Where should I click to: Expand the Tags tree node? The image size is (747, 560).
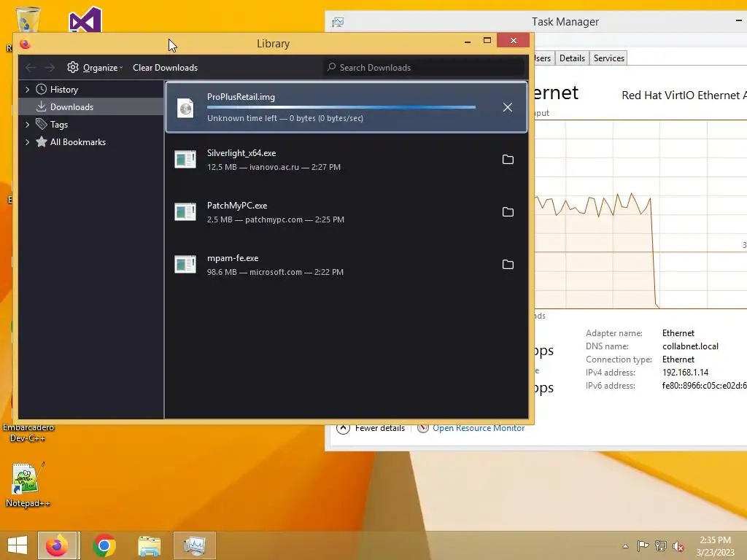click(27, 125)
